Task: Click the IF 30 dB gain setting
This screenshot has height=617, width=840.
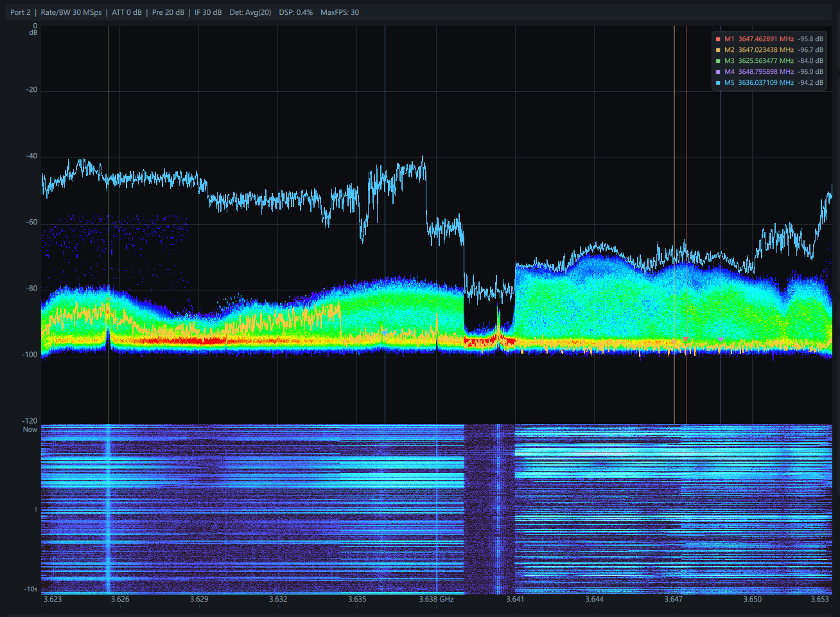Action: 208,12
